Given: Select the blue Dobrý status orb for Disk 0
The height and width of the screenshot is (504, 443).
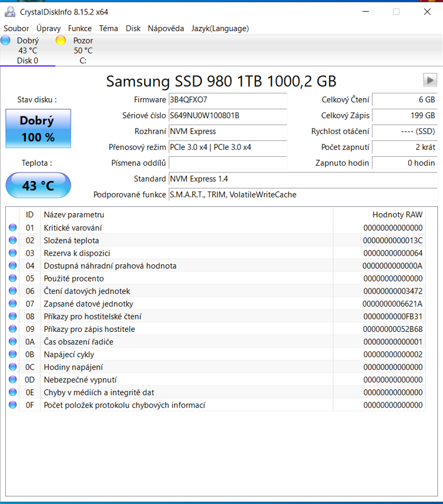Looking at the screenshot, I should click(x=5, y=41).
